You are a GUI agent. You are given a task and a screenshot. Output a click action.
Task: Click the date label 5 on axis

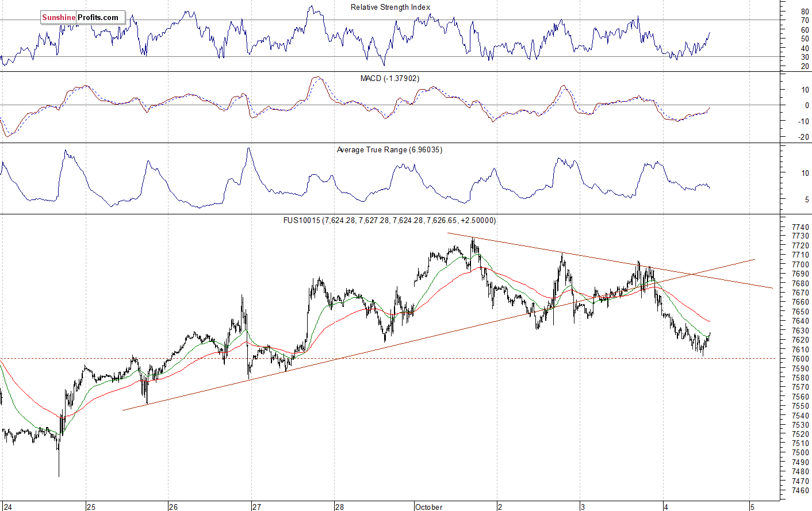pos(752,507)
